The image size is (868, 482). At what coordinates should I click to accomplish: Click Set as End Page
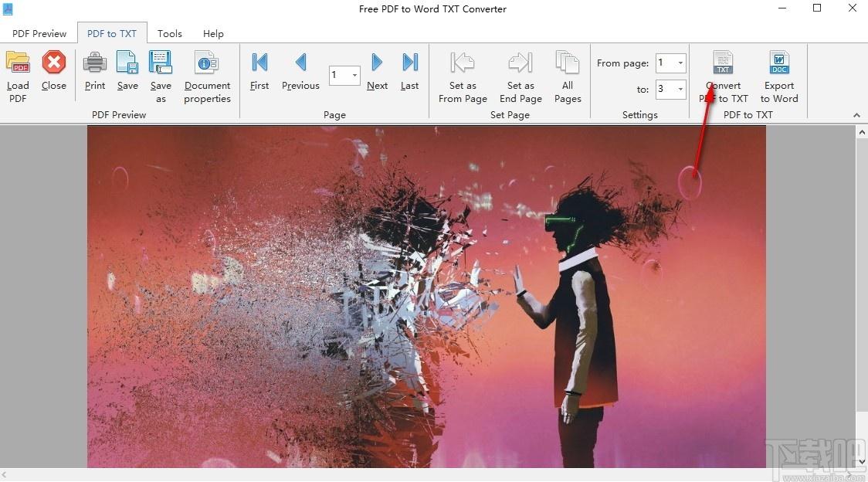520,76
